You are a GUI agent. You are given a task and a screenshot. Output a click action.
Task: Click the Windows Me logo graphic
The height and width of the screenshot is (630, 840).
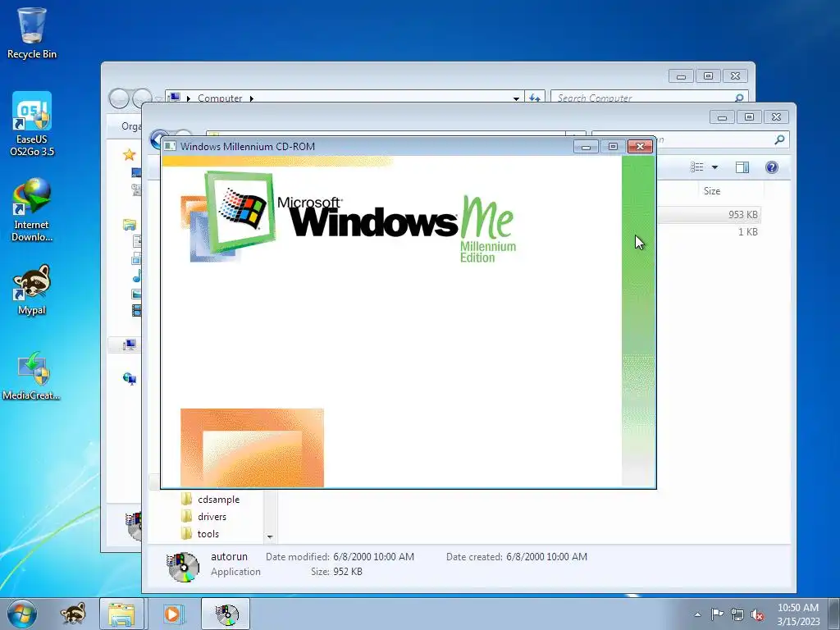click(348, 217)
